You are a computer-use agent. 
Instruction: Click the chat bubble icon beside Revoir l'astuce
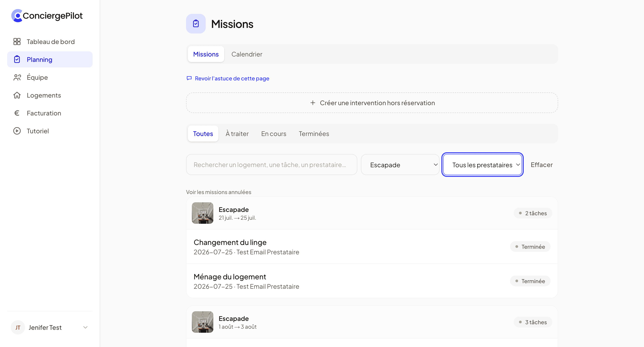click(189, 78)
